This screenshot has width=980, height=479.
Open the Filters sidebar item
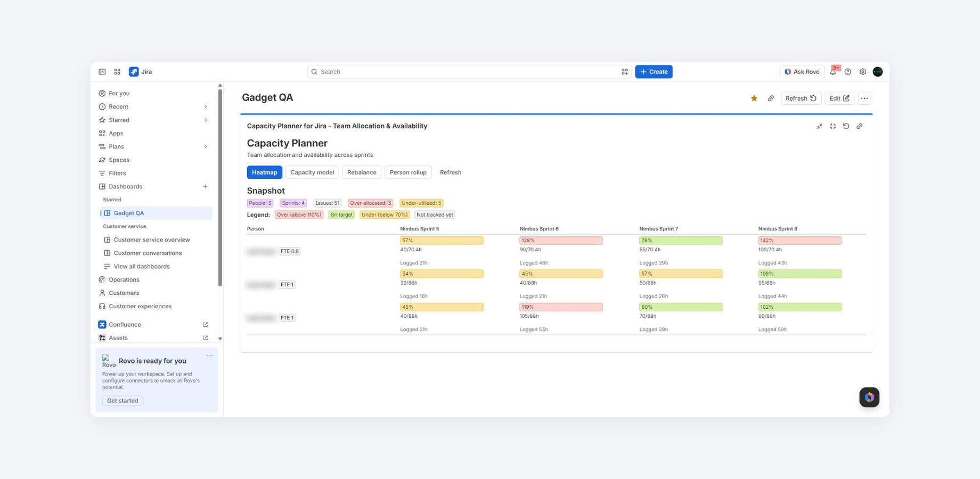(x=117, y=174)
